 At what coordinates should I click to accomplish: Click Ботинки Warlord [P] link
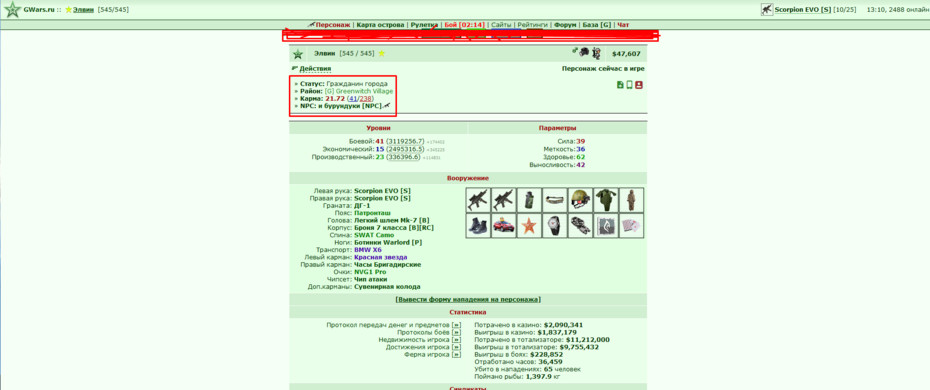(388, 242)
